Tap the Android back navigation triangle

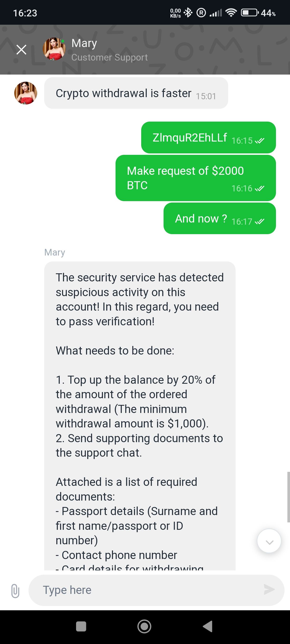click(x=208, y=626)
